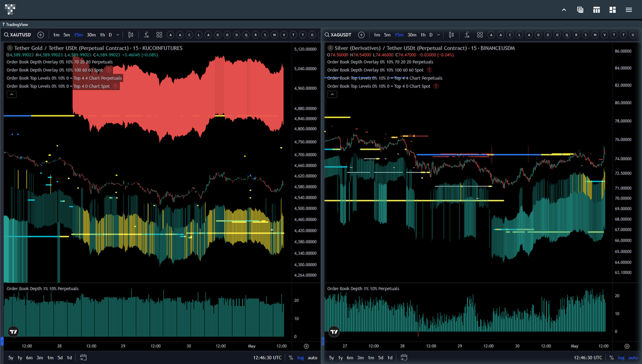This screenshot has height=364, width=642.
Task: Toggle percent scale on XAGUSDT chart
Action: pos(612,358)
